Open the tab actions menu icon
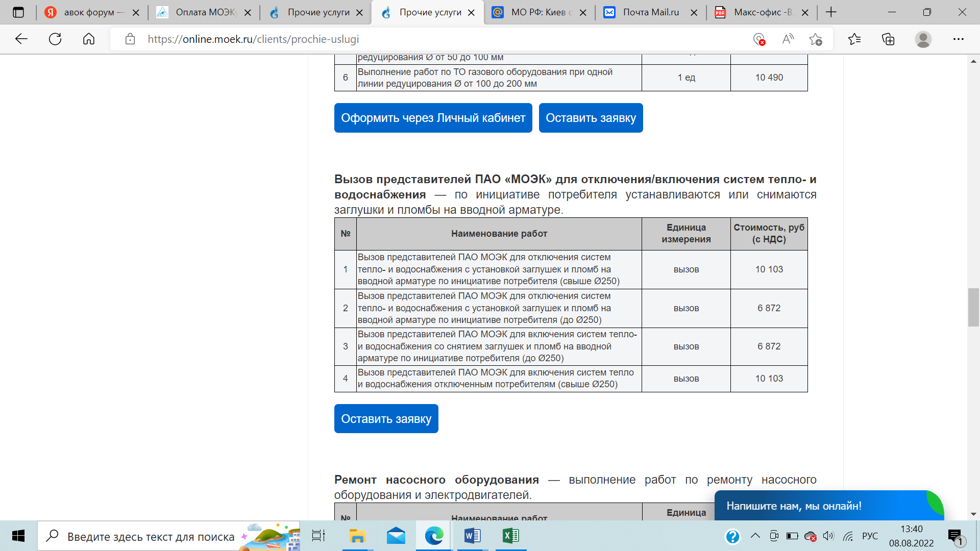This screenshot has height=551, width=980. tap(18, 12)
